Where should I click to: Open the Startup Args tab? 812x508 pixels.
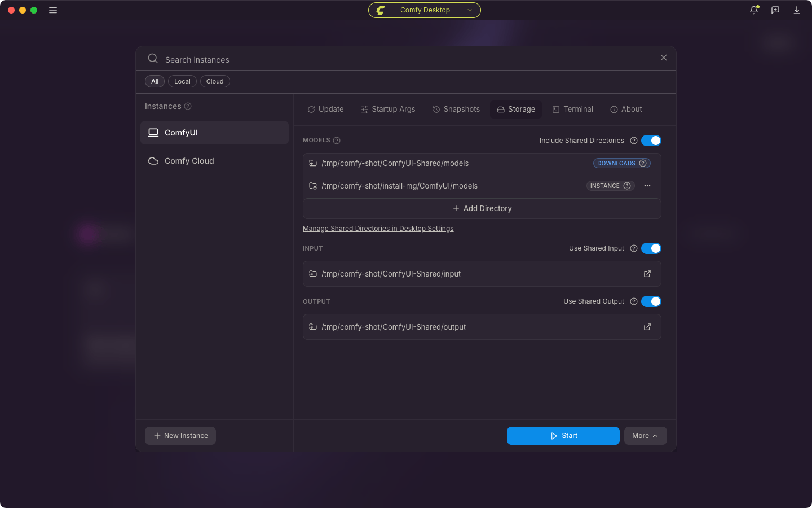pyautogui.click(x=388, y=110)
